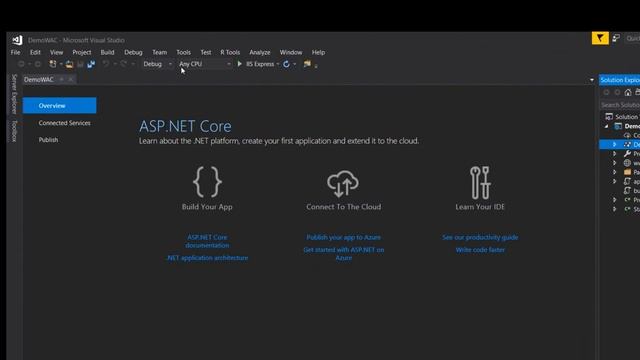Click the Visual Studio logo icon
The width and height of the screenshot is (640, 360).
click(17, 40)
